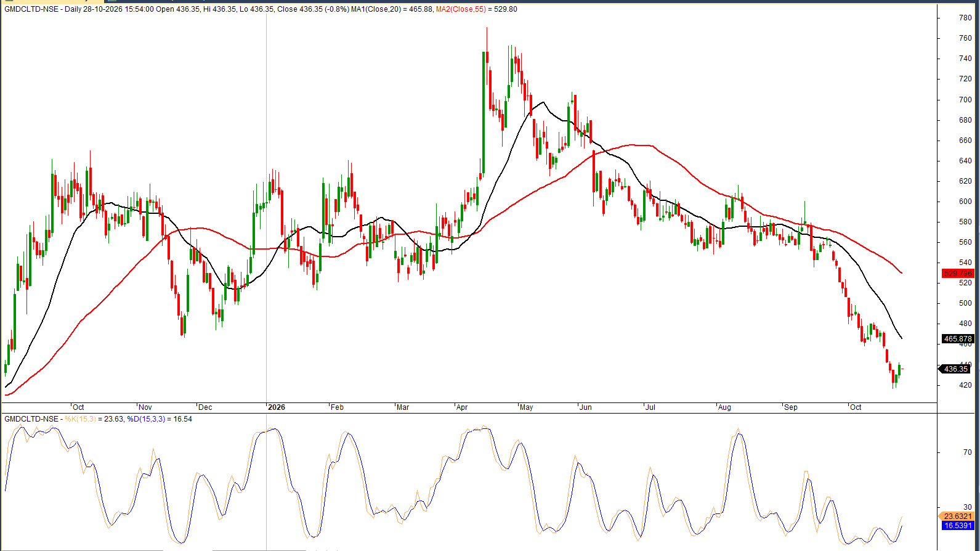Click the 500 price axis label
Image resolution: width=980 pixels, height=551 pixels.
pyautogui.click(x=965, y=303)
